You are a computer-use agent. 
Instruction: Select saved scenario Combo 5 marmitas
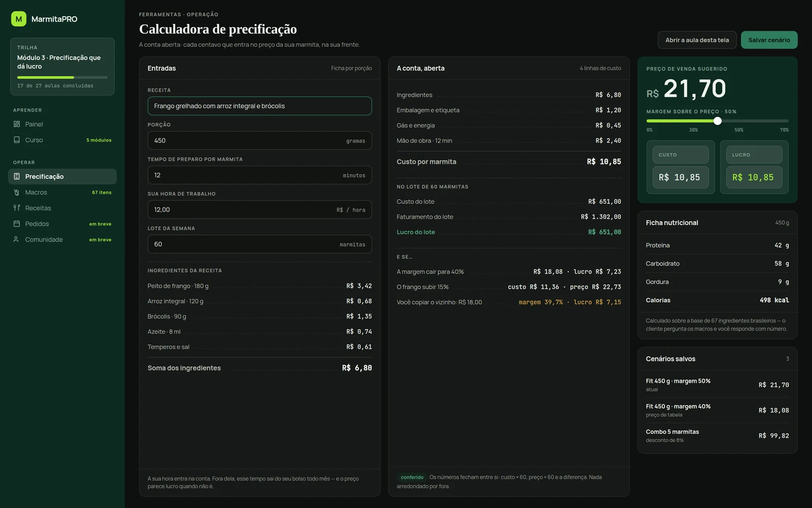(717, 436)
